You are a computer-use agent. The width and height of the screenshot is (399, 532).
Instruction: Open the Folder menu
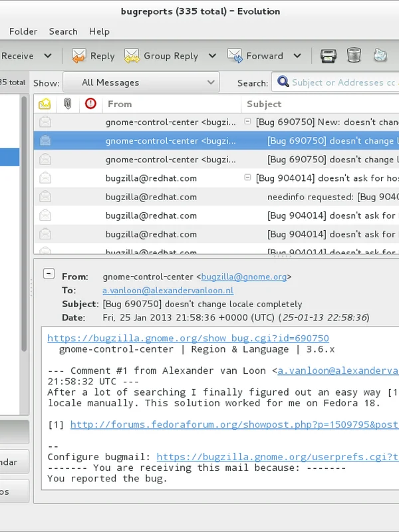click(x=23, y=31)
